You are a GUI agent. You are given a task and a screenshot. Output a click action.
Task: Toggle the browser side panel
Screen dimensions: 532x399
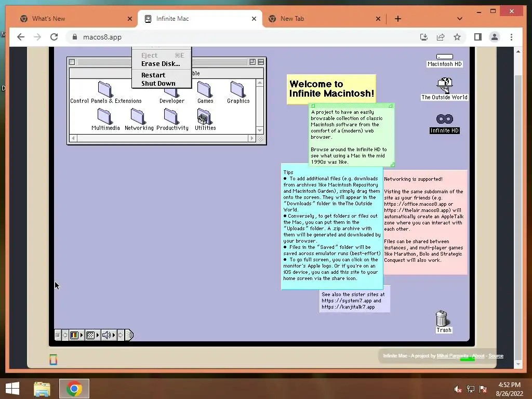(478, 37)
